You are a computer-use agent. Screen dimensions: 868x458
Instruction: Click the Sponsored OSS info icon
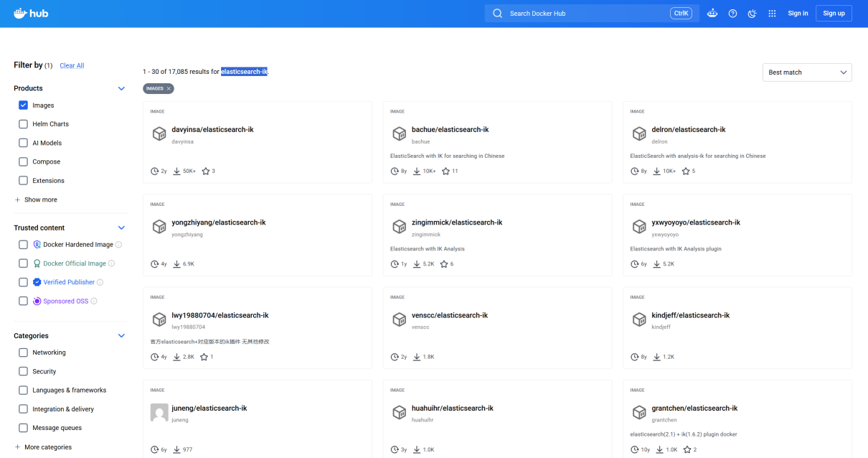(x=94, y=301)
